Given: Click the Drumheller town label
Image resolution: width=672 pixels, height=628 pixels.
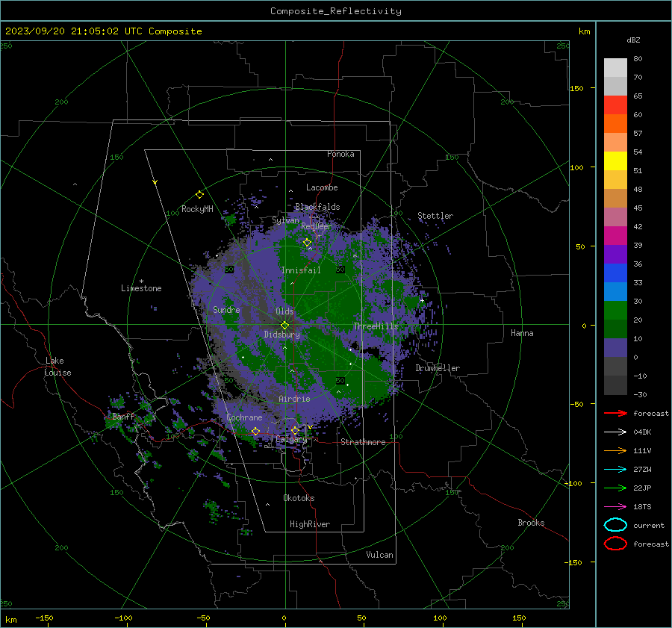Looking at the screenshot, I should [438, 368].
